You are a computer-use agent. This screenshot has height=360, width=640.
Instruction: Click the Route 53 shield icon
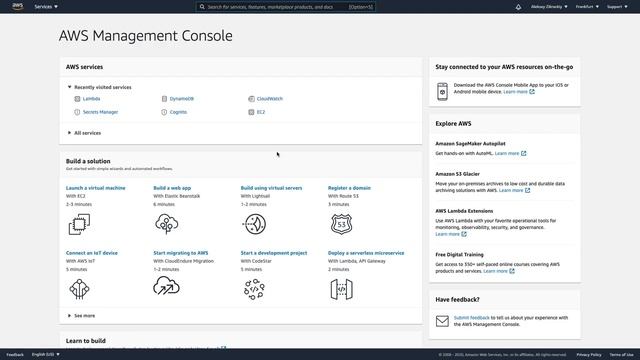pyautogui.click(x=342, y=224)
